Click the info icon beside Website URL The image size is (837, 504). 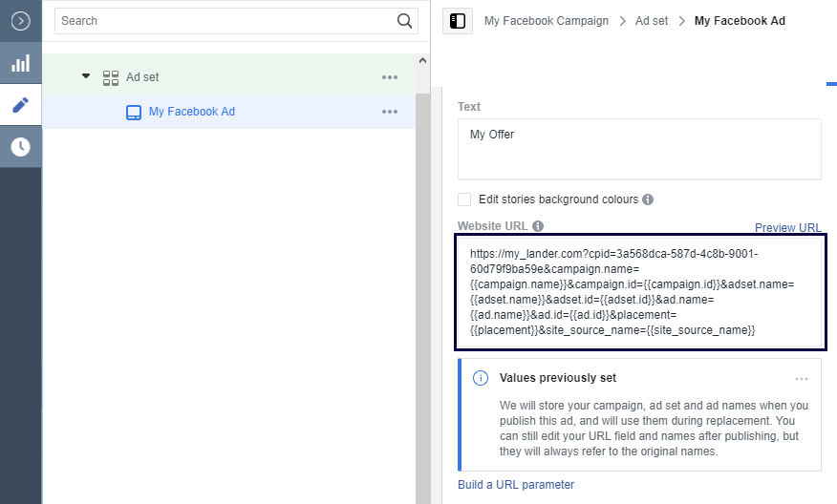coord(538,226)
